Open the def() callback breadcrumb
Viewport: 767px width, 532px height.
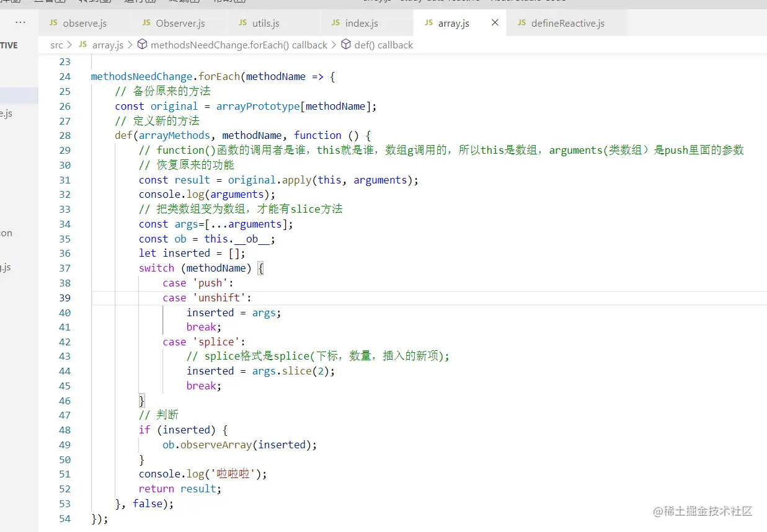(x=383, y=45)
